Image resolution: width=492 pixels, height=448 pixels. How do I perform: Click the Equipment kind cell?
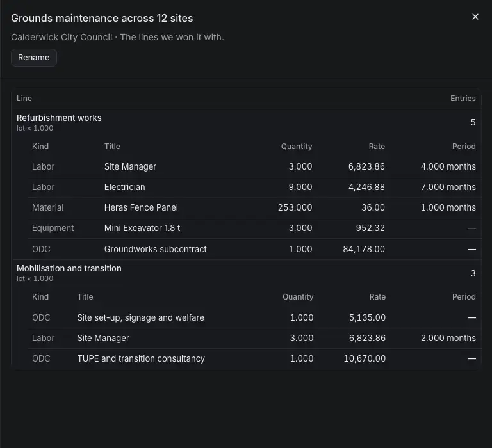[53, 228]
